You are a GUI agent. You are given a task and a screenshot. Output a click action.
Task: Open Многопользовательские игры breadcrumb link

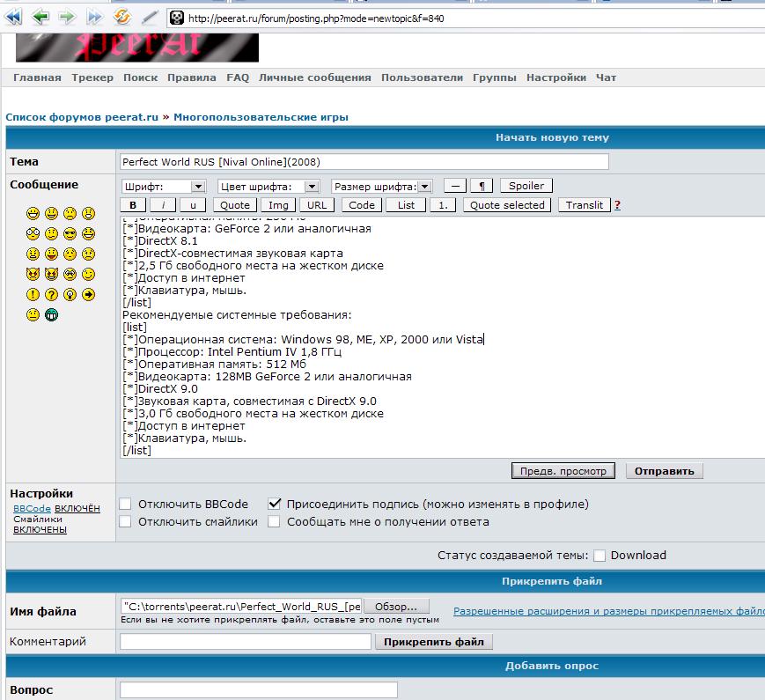tap(261, 117)
